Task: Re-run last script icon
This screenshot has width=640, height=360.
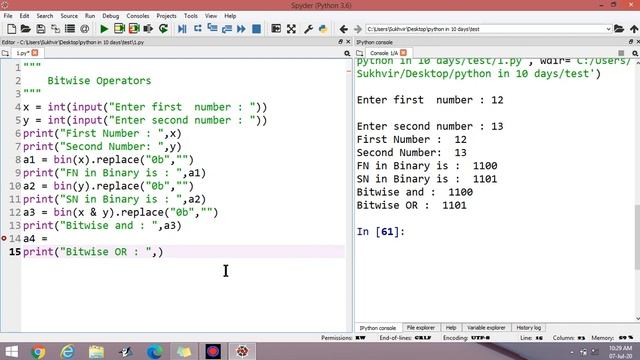Action: tap(163, 29)
